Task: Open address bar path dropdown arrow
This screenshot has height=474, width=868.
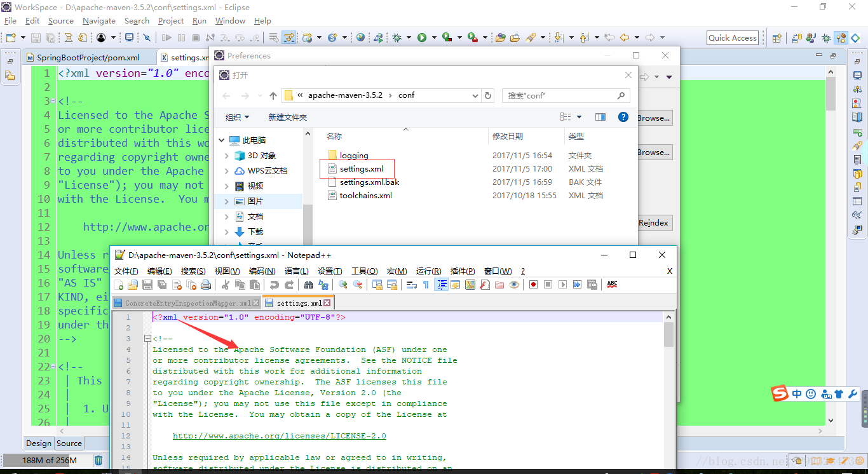Action: tap(475, 95)
